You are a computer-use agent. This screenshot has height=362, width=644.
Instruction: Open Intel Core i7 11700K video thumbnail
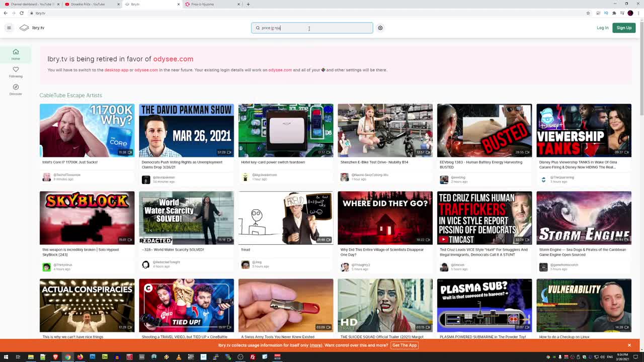[x=87, y=130]
